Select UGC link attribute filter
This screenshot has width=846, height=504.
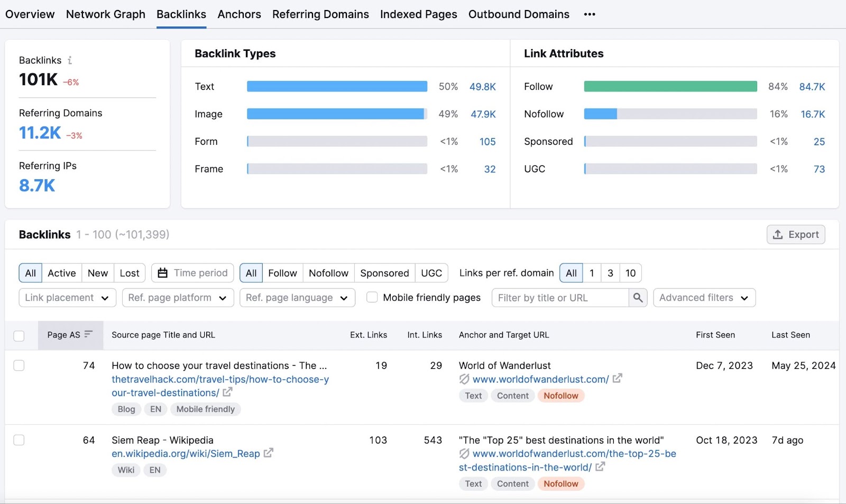coord(431,273)
